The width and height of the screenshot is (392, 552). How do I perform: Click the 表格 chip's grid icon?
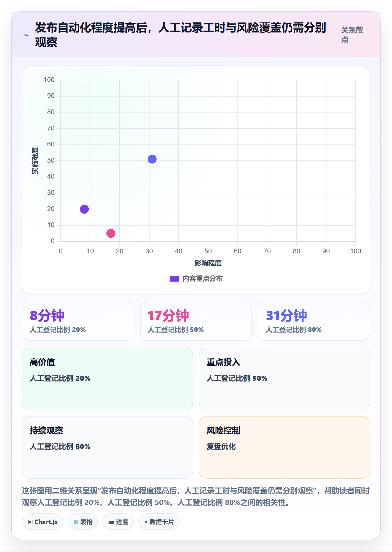(76, 522)
